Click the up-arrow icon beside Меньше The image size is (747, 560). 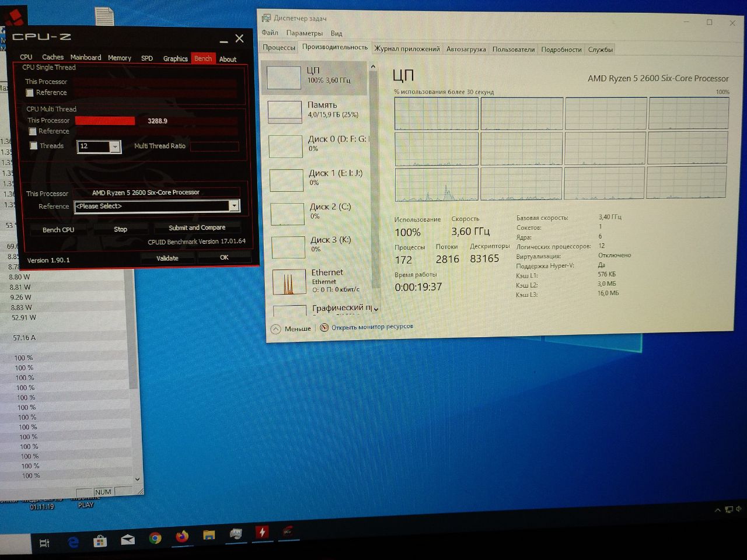[276, 329]
